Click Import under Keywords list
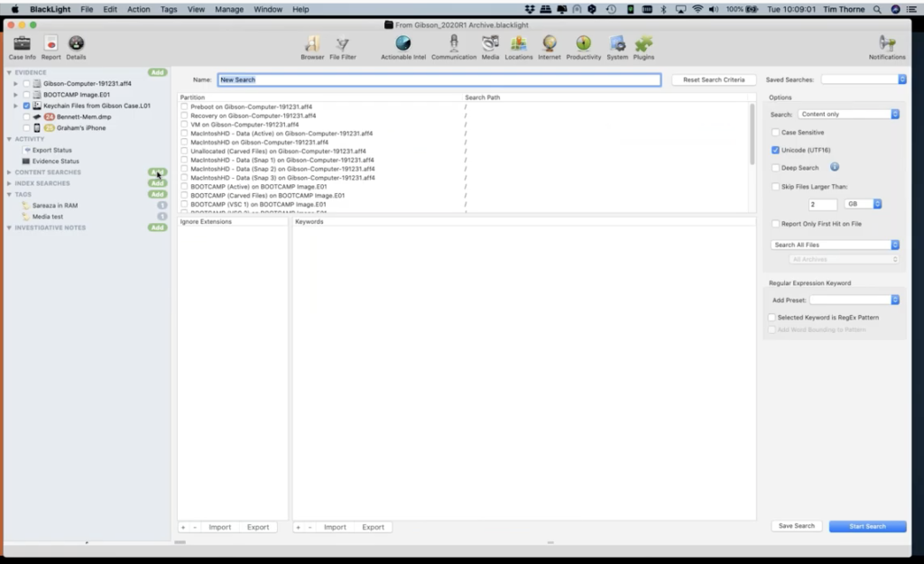 pyautogui.click(x=335, y=528)
